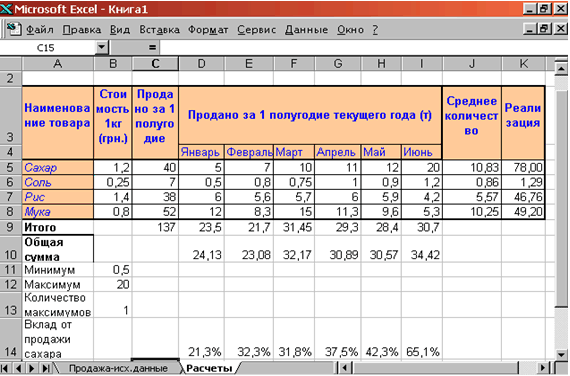Click the Общая сумма cell
Image resolution: width=570 pixels, height=376 pixels.
tap(58, 249)
